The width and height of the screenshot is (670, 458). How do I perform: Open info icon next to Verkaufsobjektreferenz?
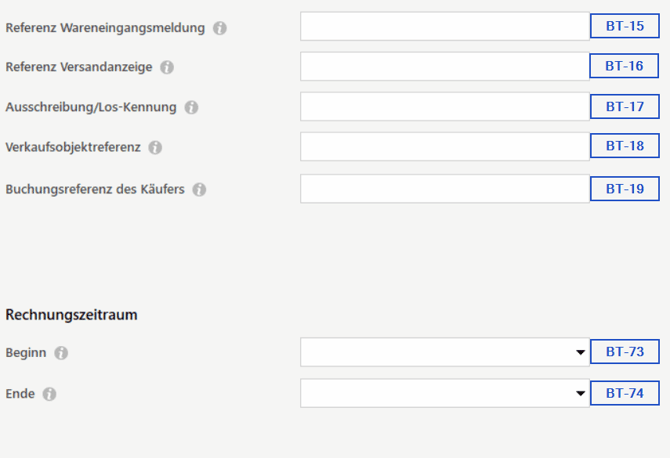coord(155,147)
